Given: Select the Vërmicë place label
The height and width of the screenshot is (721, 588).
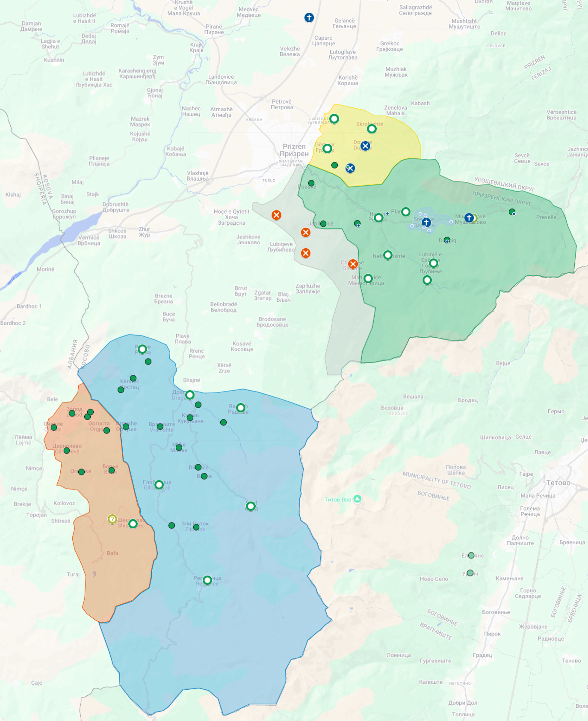Looking at the screenshot, I should tap(89, 240).
